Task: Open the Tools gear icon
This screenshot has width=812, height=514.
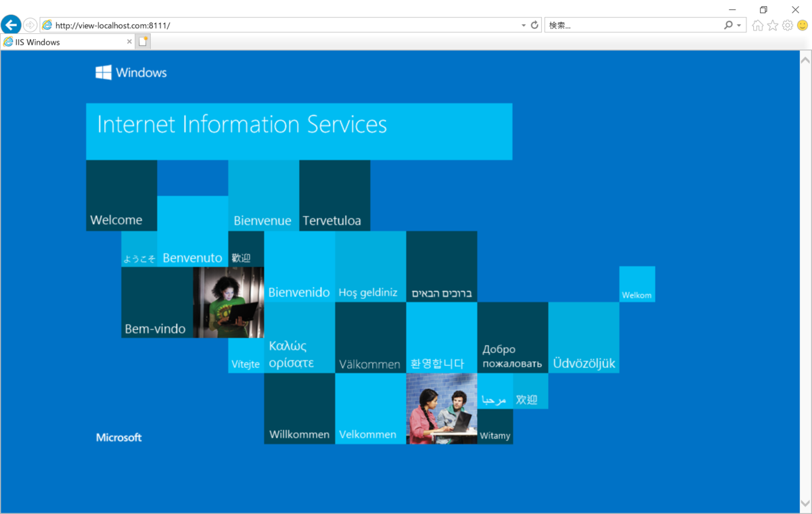Action: tap(788, 25)
